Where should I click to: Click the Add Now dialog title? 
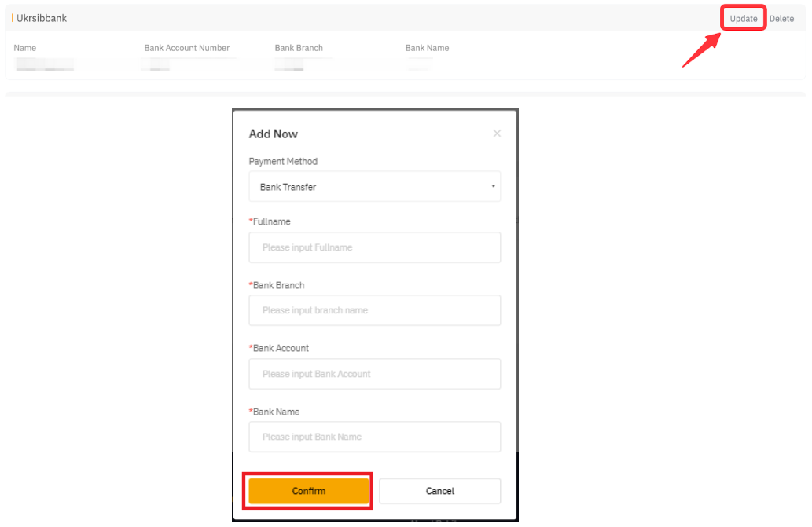tap(274, 134)
